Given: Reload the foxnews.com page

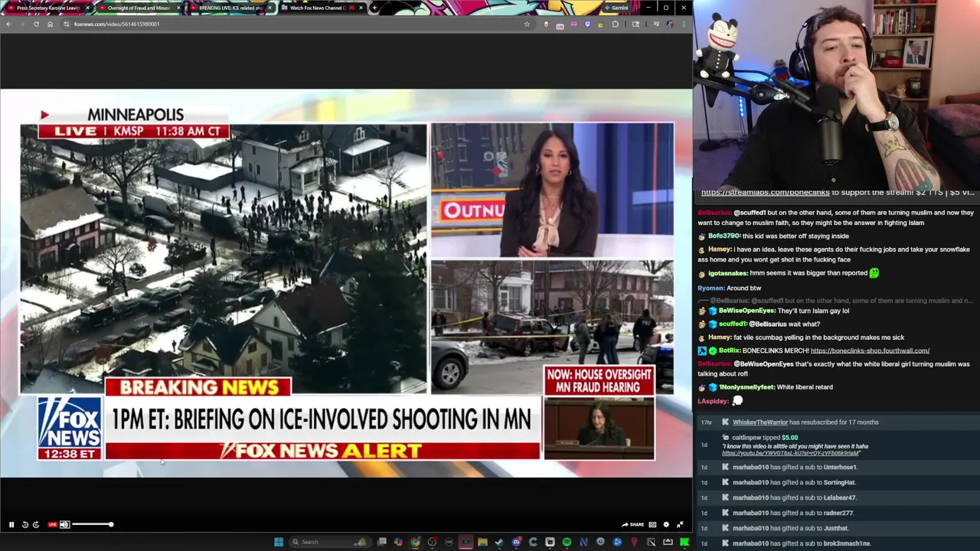Looking at the screenshot, I should (36, 24).
